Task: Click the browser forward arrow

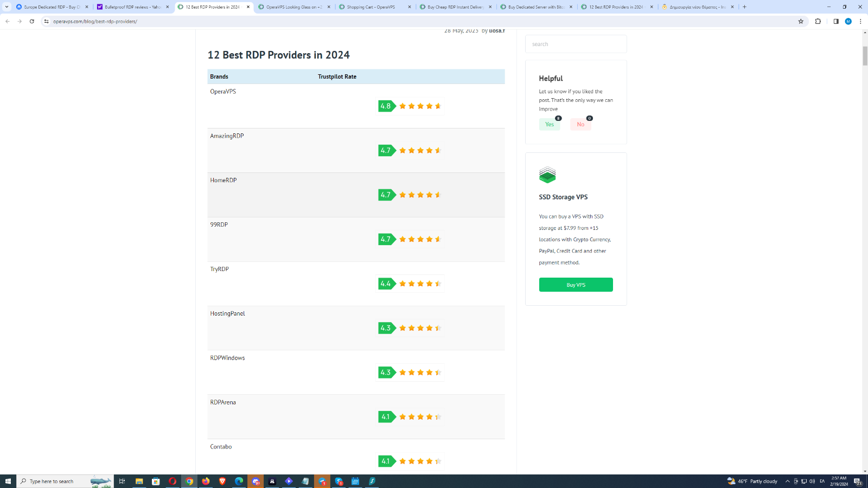Action: tap(20, 21)
